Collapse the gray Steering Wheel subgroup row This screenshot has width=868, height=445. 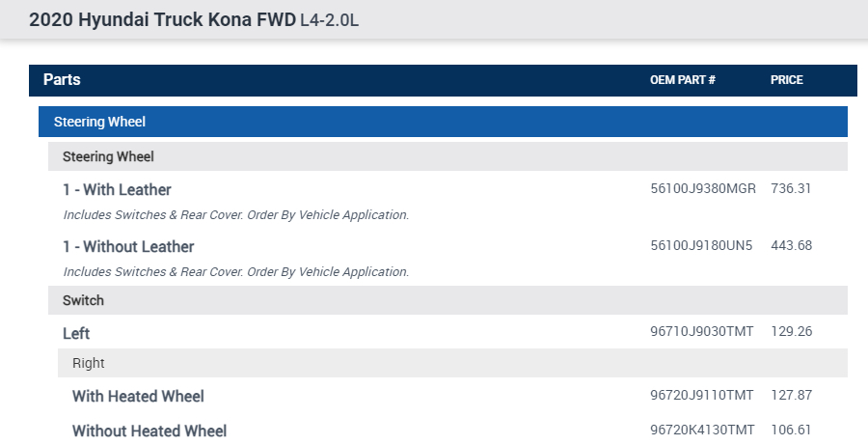point(108,156)
